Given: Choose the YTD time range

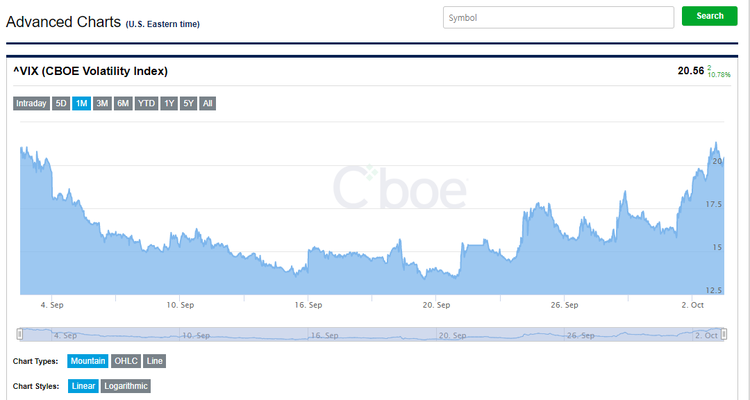Looking at the screenshot, I should point(146,103).
